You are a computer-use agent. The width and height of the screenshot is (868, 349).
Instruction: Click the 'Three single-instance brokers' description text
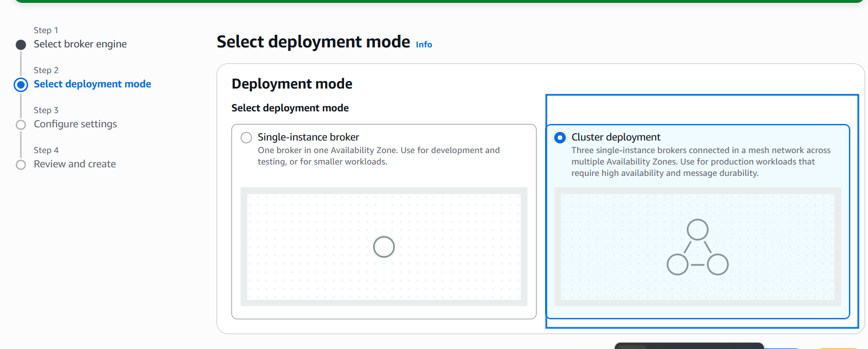pos(701,162)
